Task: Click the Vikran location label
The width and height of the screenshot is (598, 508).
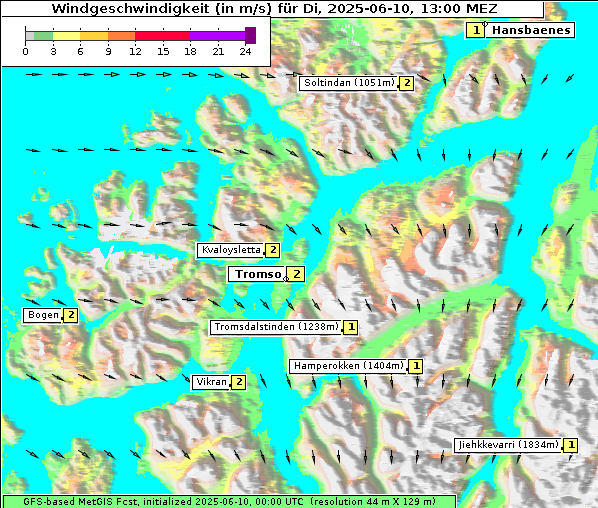Action: pos(211,382)
